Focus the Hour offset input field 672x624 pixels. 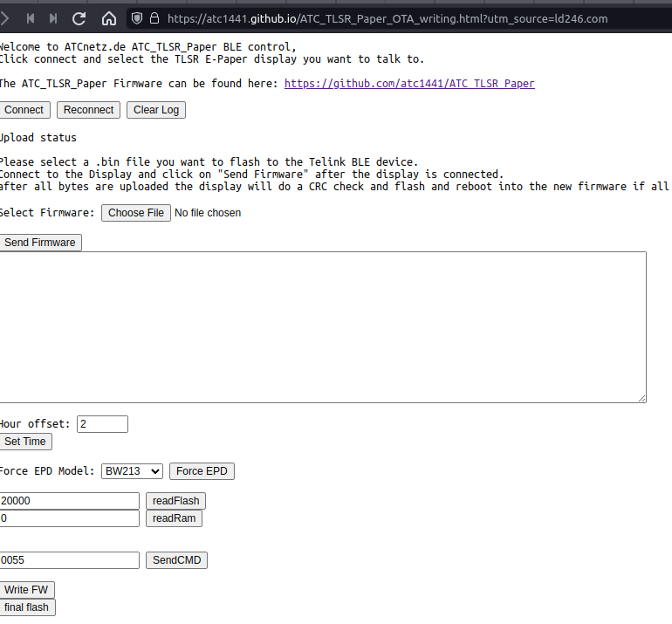click(102, 424)
